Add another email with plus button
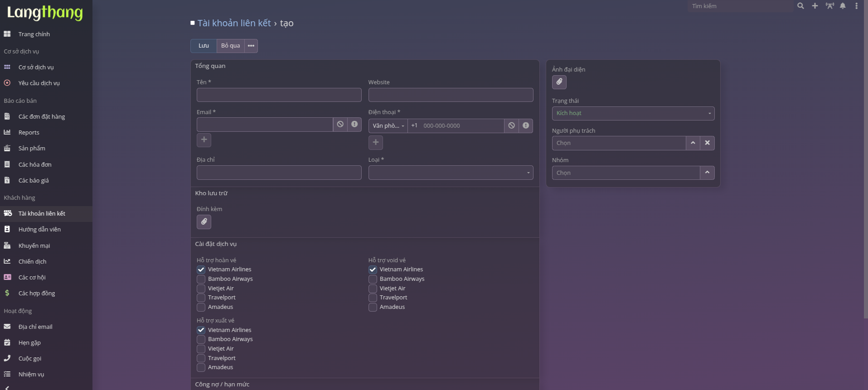Screen dimensions: 868x390 click(204, 140)
